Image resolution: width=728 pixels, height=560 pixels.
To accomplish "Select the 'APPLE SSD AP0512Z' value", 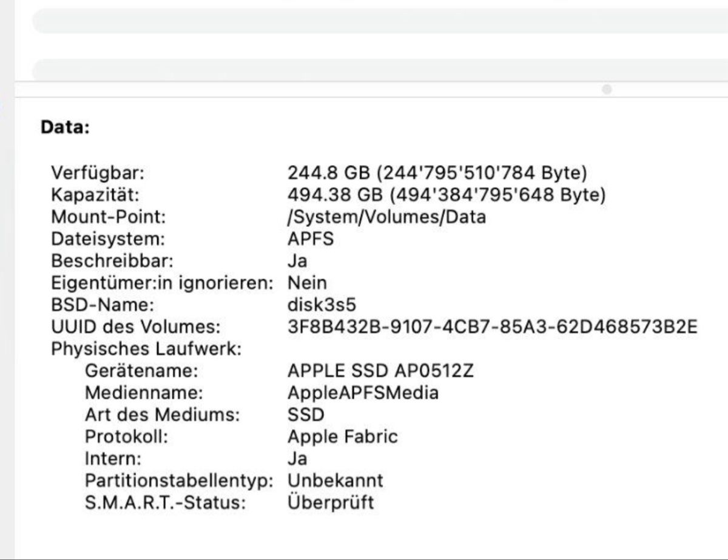I will click(x=380, y=371).
